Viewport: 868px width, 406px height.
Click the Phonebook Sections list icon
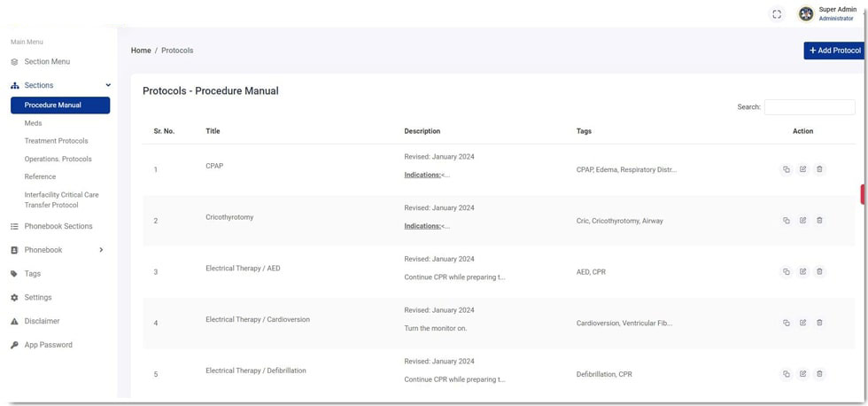15,227
